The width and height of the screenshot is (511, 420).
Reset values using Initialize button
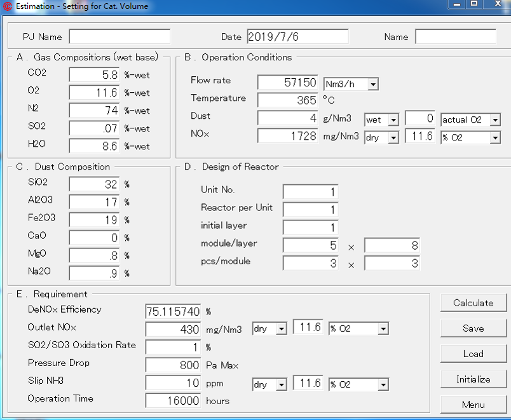(x=473, y=379)
